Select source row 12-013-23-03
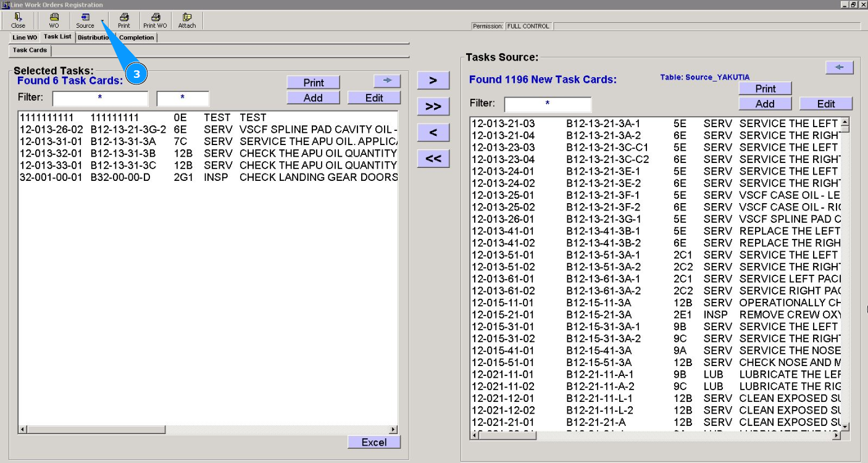This screenshot has width=868, height=463. coord(656,148)
